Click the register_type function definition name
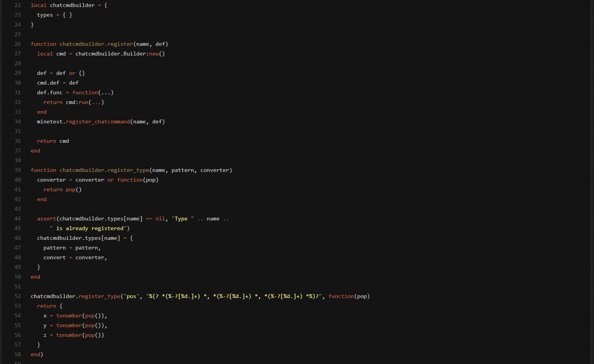This screenshot has height=364, width=594. click(128, 170)
